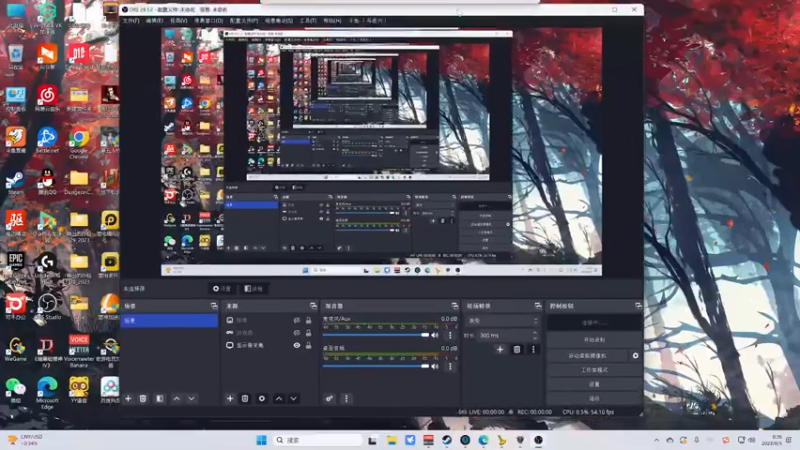The width and height of the screenshot is (800, 450).
Task: Select the highlighted scene in Scenes list
Action: pos(169,320)
